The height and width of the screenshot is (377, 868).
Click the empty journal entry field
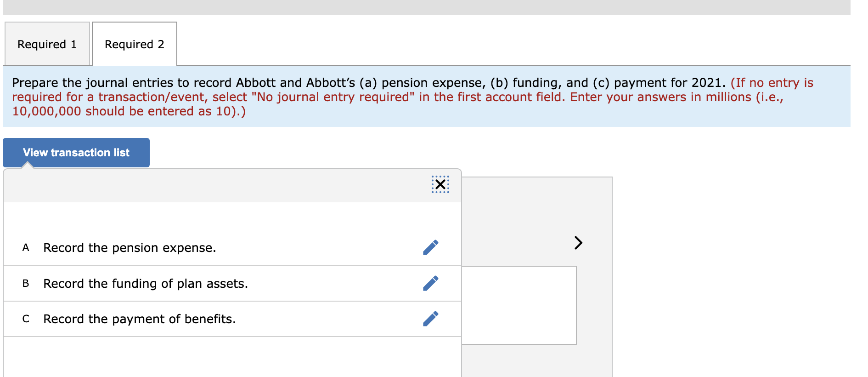coord(519,304)
